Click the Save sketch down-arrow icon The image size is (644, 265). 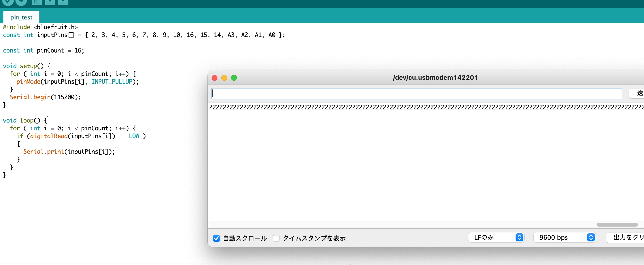[x=63, y=2]
